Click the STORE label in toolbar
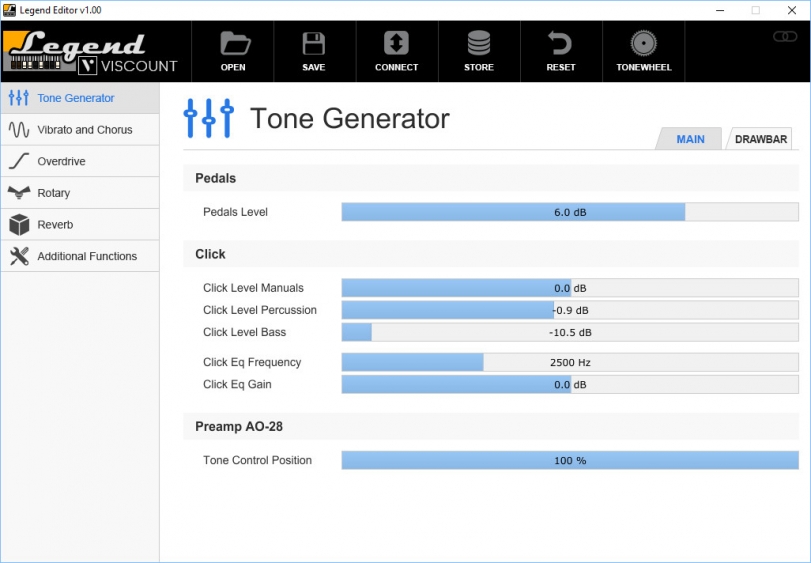 click(479, 67)
